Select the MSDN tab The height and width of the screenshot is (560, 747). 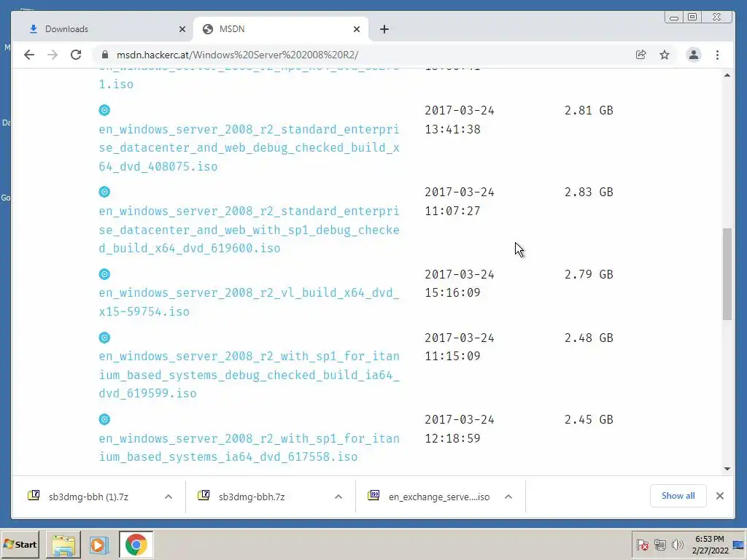pos(281,29)
